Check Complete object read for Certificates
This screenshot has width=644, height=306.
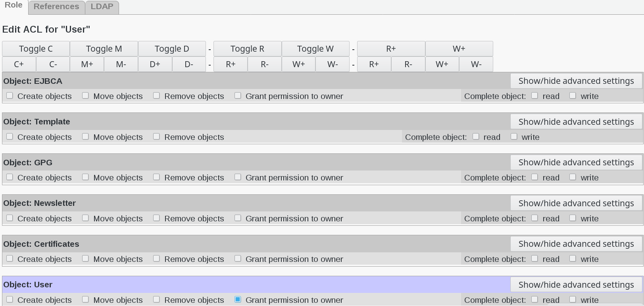[534, 259]
